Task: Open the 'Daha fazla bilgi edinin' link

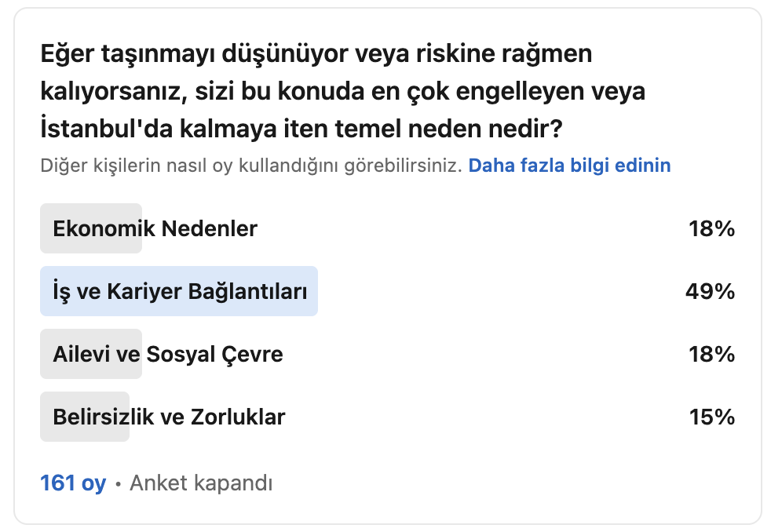Action: 569,166
